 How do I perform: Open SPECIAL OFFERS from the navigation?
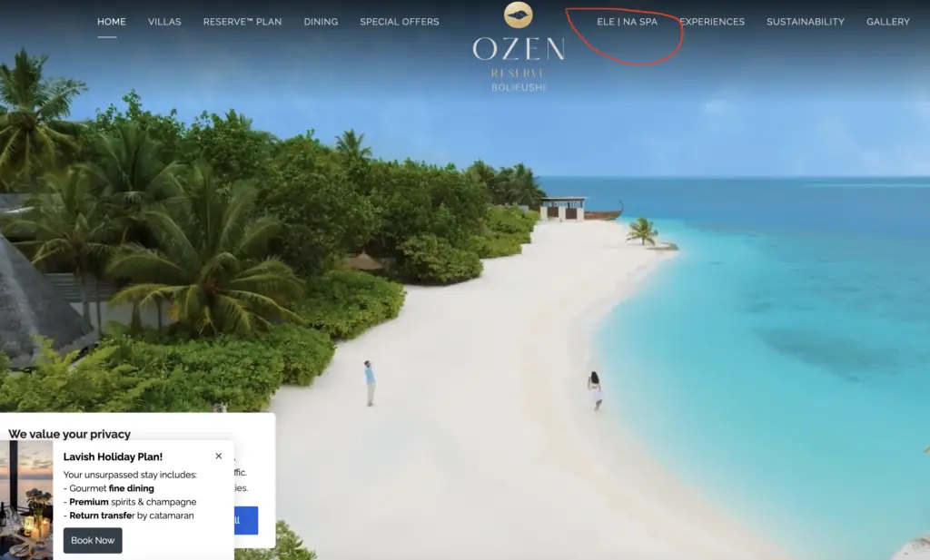(x=400, y=22)
